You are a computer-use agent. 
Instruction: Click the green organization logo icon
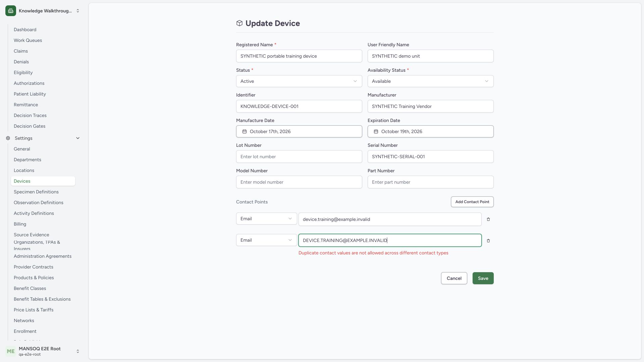coord(11,11)
